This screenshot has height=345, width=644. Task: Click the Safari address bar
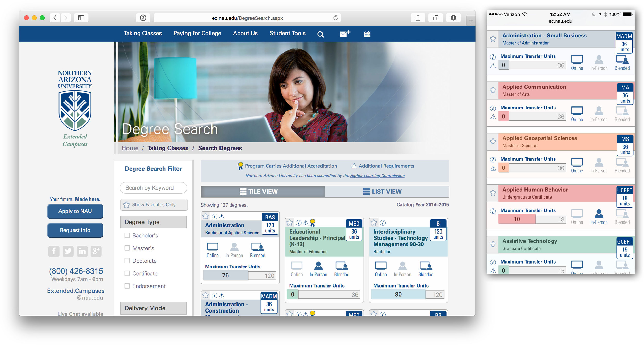(x=247, y=18)
